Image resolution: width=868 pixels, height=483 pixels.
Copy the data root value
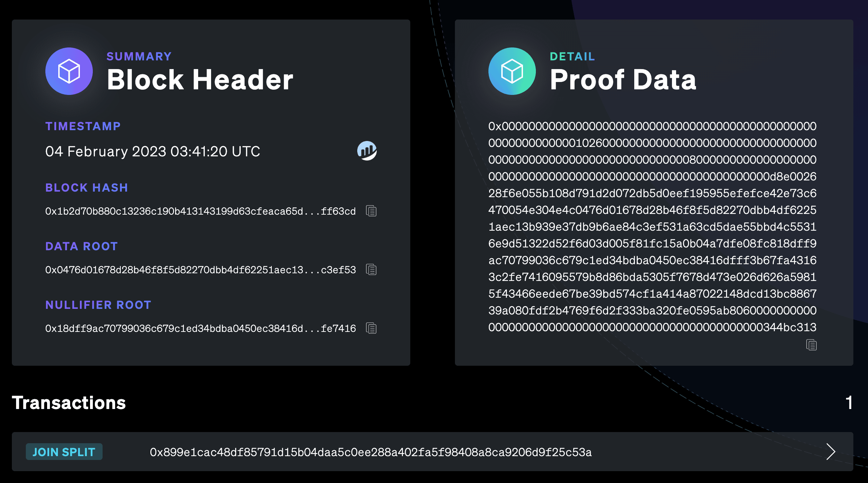(x=371, y=270)
